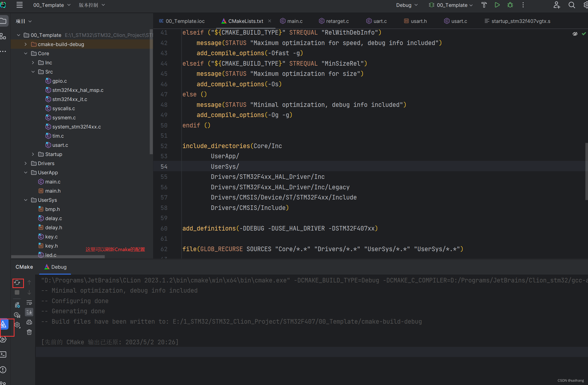This screenshot has height=385, width=588.
Task: Open the CMake tool window icon
Action: tap(4, 324)
